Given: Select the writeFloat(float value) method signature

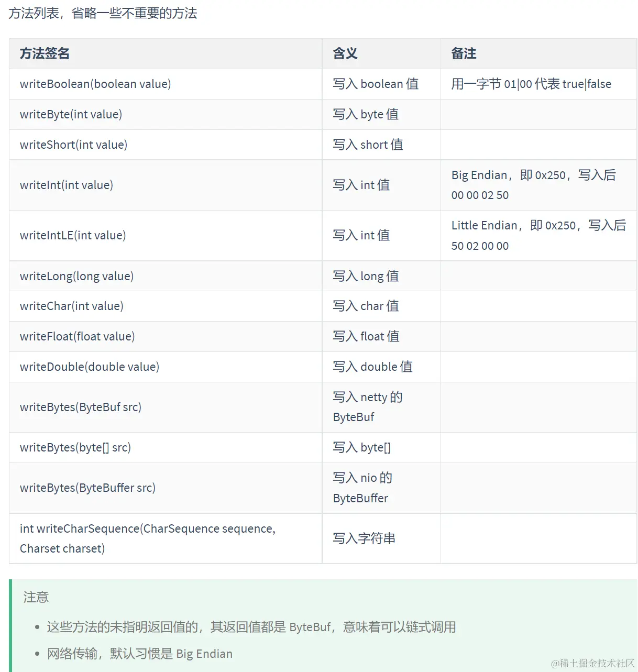Looking at the screenshot, I should click(x=77, y=336).
